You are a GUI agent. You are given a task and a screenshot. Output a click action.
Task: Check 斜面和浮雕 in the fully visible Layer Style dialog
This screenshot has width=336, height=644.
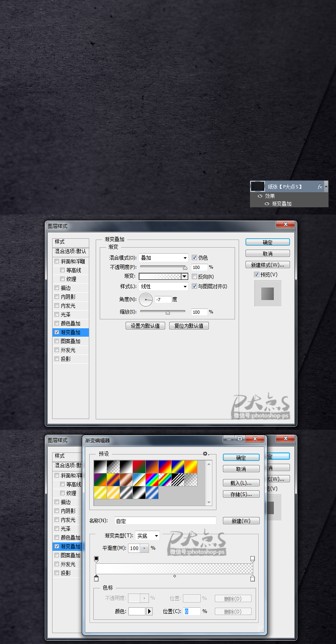pyautogui.click(x=57, y=261)
